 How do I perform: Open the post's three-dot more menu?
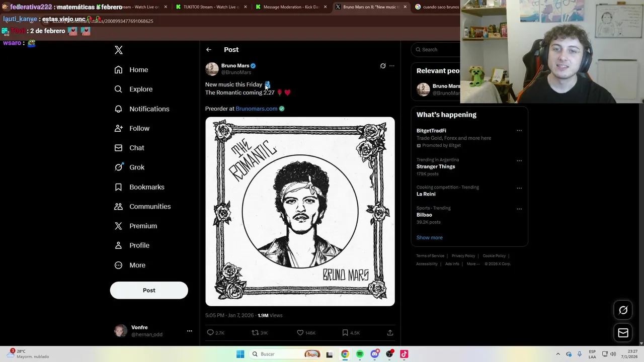click(x=392, y=66)
